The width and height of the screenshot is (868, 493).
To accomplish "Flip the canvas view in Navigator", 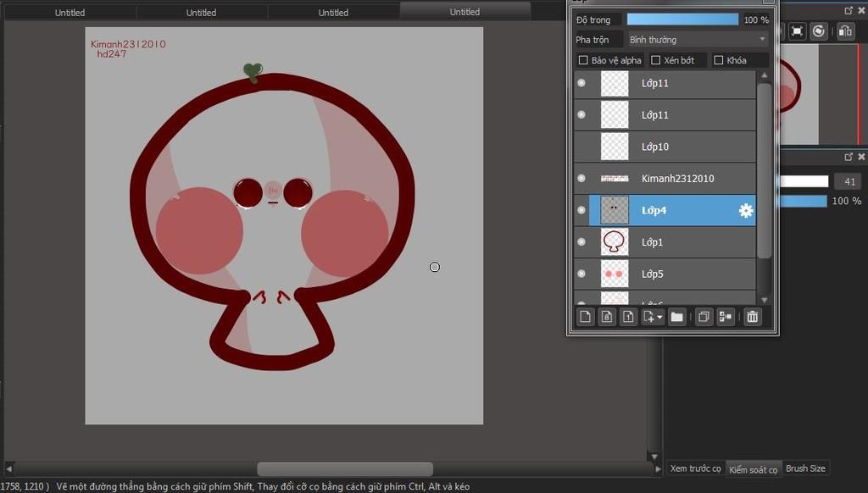I will coord(845,31).
